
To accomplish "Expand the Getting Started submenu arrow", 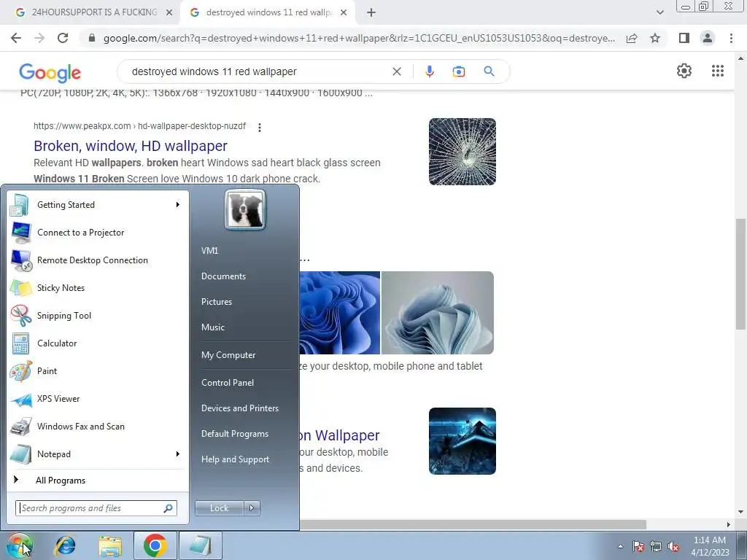I will (x=178, y=205).
